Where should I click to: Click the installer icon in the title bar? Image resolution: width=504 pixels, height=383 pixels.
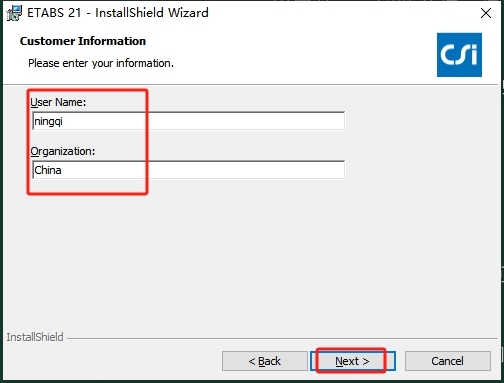[x=14, y=13]
